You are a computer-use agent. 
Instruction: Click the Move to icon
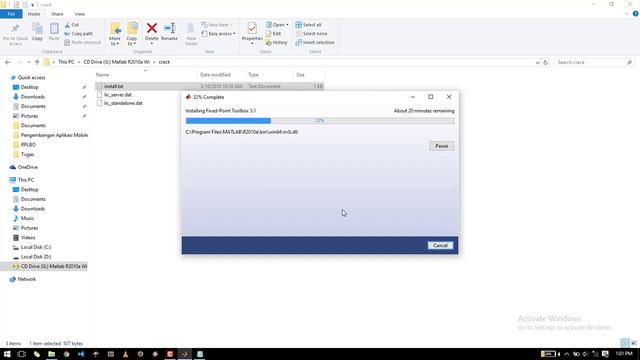115,29
